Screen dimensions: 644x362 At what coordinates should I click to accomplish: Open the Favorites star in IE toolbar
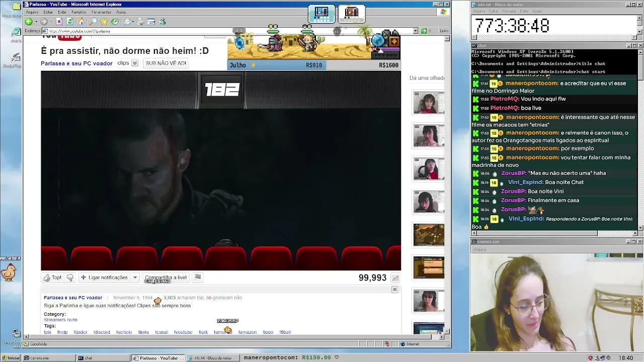point(104,22)
